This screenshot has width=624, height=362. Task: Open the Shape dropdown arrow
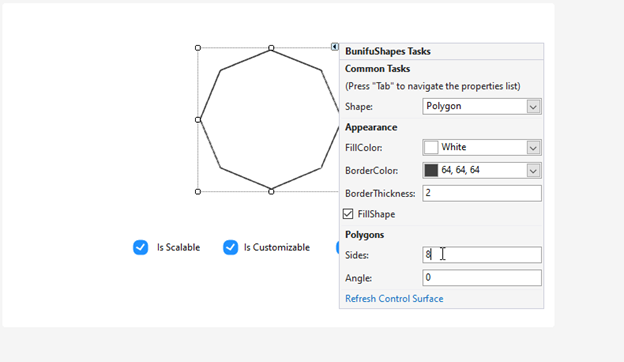tap(533, 107)
